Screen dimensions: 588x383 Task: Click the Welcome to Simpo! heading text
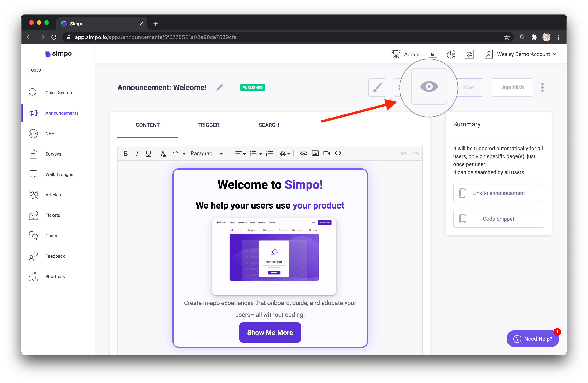tap(270, 184)
